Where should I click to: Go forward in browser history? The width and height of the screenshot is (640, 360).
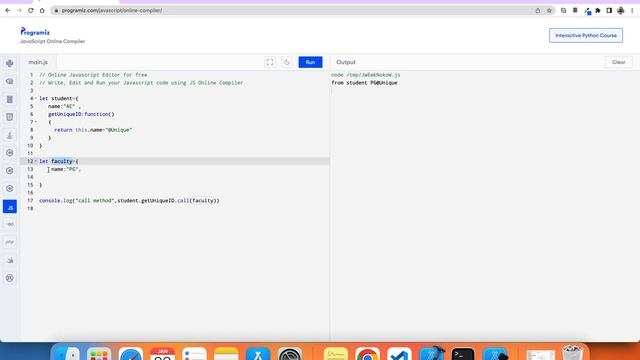(x=19, y=10)
